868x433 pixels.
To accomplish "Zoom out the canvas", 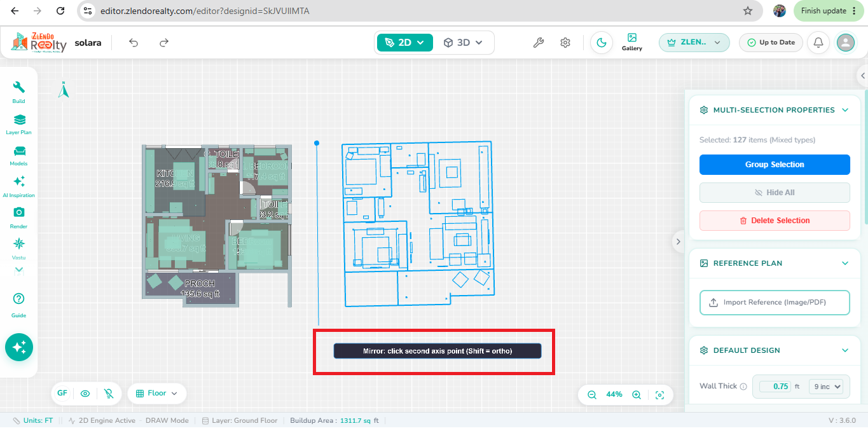I will [592, 395].
